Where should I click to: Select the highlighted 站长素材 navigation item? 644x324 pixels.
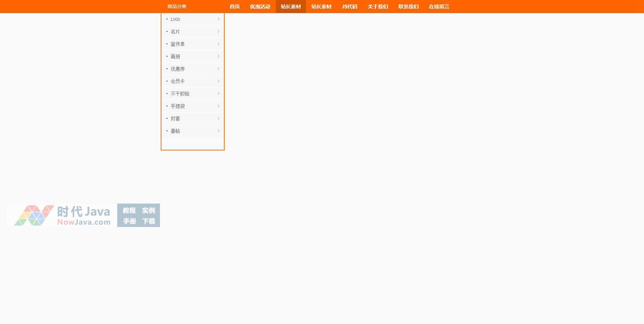(x=291, y=6)
